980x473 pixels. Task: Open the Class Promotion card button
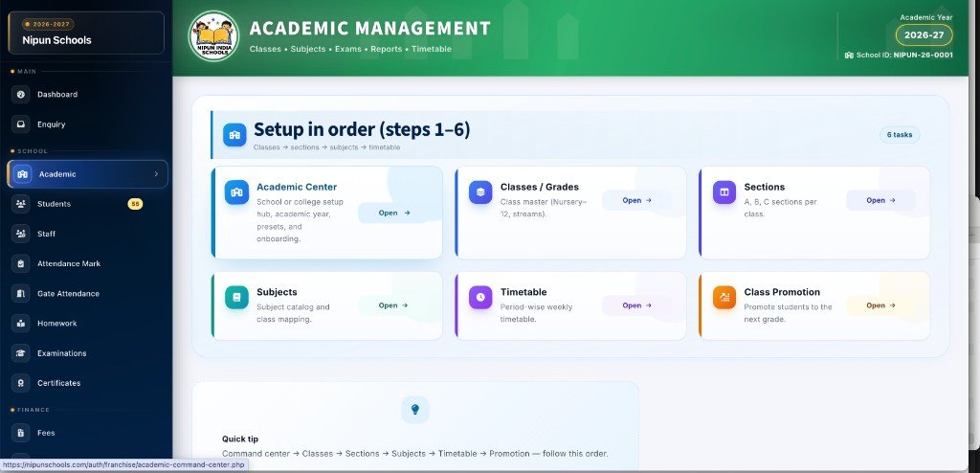[x=880, y=305]
